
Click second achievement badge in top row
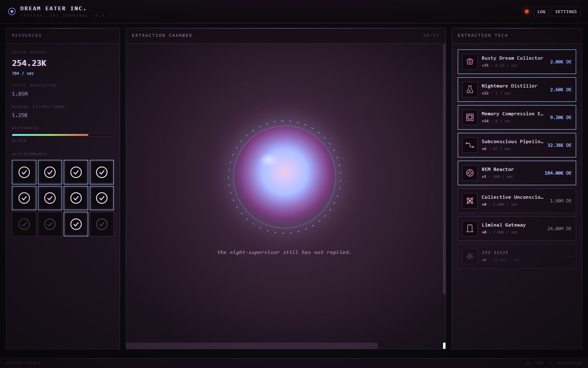(x=50, y=172)
